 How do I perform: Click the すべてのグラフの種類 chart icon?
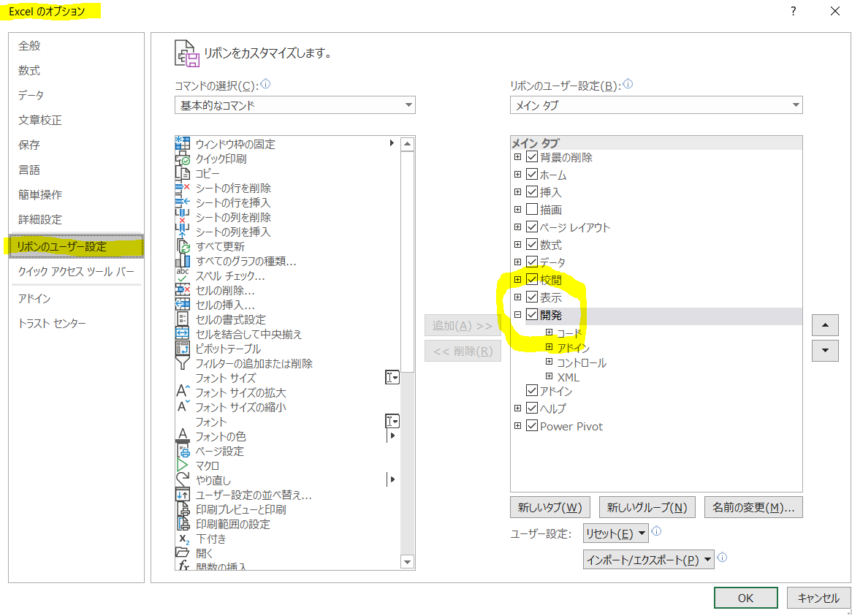[183, 261]
